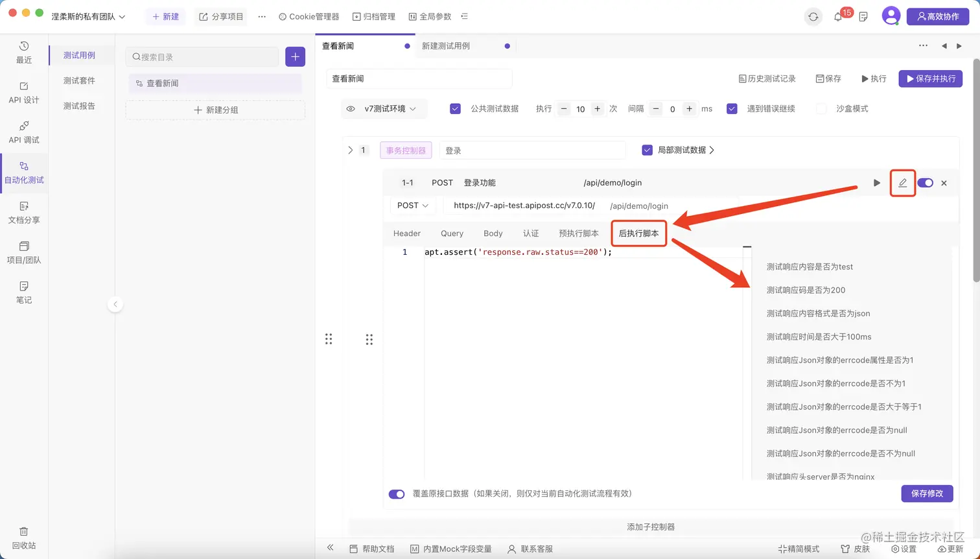Click the 保存修改 button

tap(927, 494)
